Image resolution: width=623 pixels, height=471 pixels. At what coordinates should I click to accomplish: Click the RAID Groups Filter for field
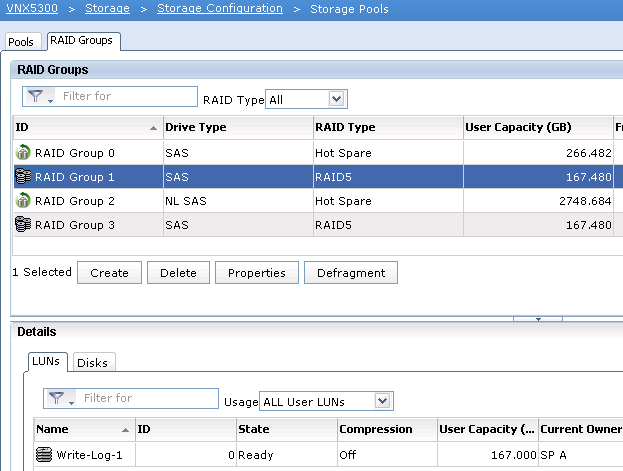(x=126, y=96)
